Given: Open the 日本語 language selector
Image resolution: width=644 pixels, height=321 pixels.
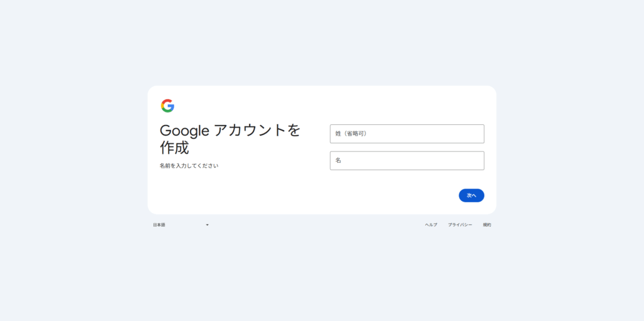Looking at the screenshot, I should pos(180,225).
